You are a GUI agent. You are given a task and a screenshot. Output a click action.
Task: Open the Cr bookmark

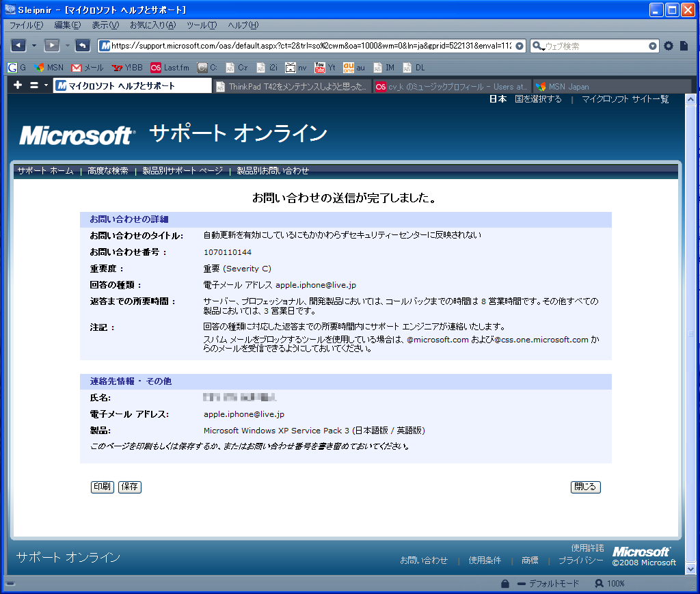[x=237, y=68]
